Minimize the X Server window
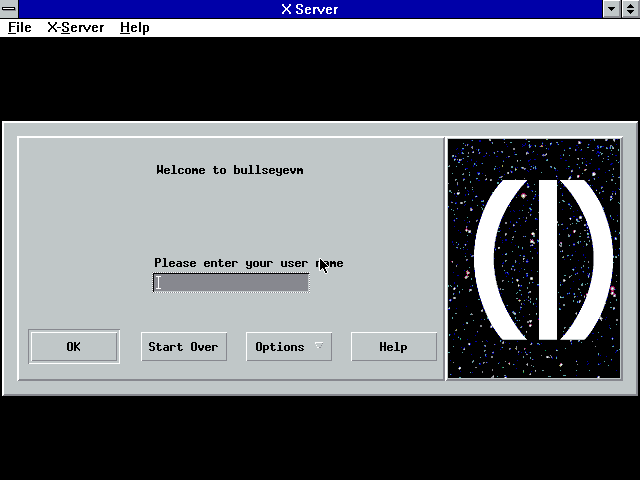Image resolution: width=640 pixels, height=480 pixels. (x=611, y=9)
